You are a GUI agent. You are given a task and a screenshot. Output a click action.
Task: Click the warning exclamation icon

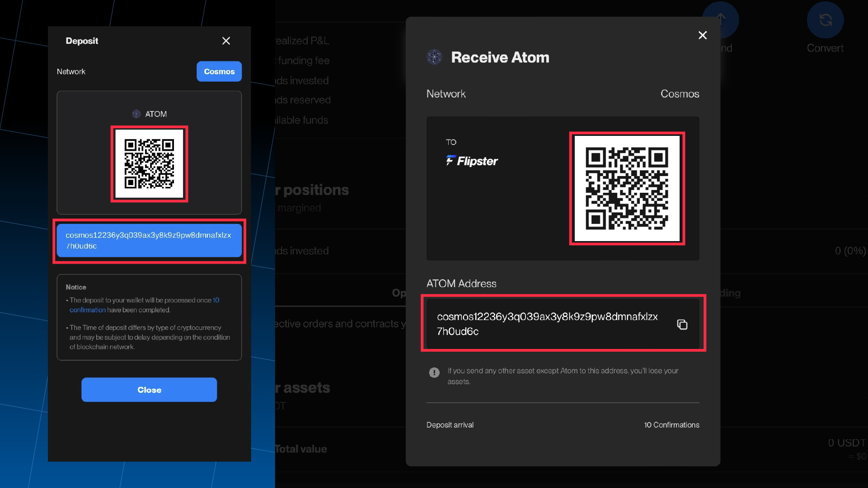(x=434, y=372)
